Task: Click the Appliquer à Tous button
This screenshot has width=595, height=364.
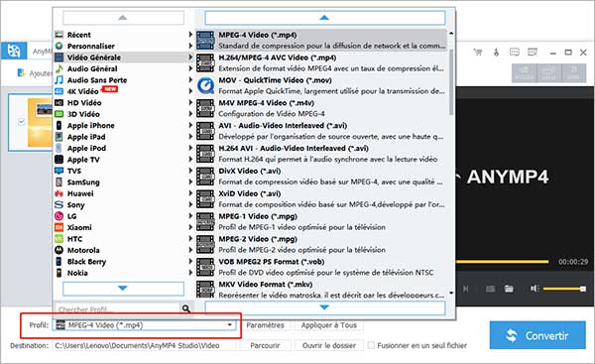Action: pos(329,325)
